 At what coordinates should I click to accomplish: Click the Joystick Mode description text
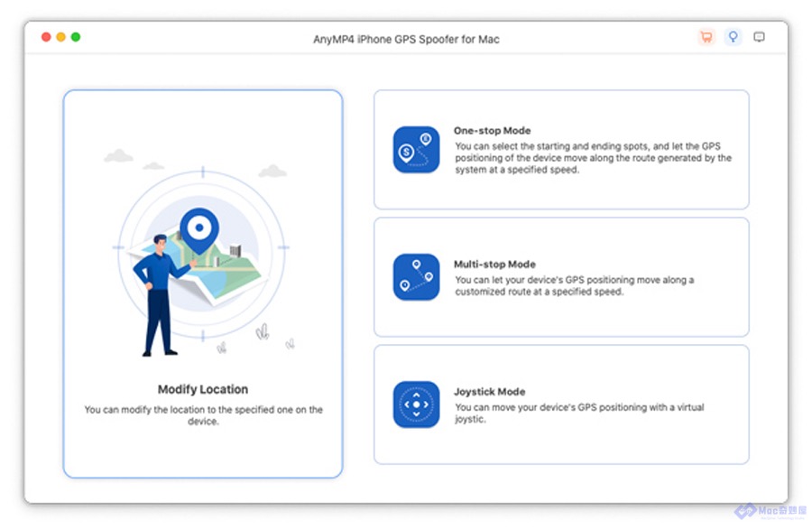(x=579, y=413)
